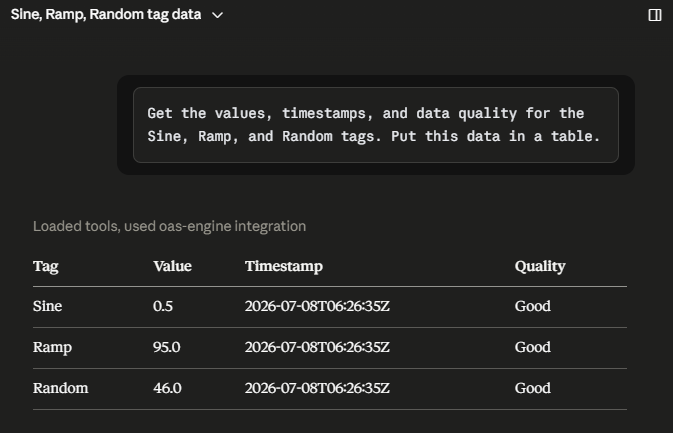Click the timestamp in the Sine row
The height and width of the screenshot is (433, 673).
click(317, 306)
